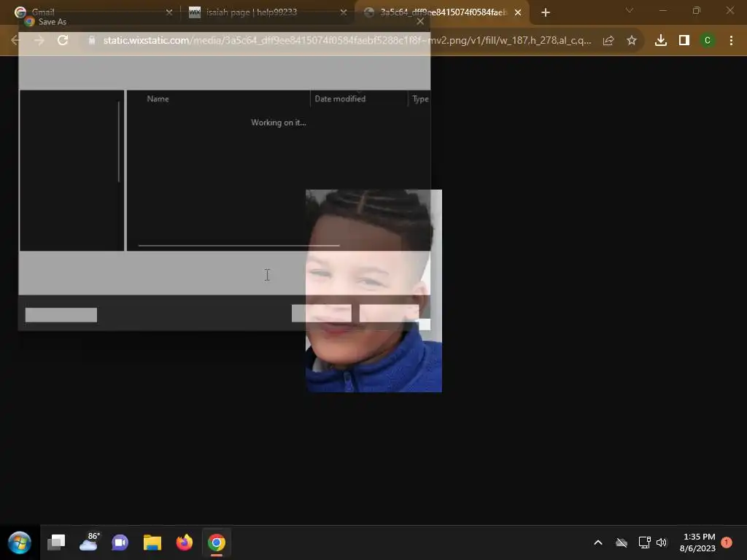Open the notification badge in the tray
Viewport: 747px width, 560px height.
[727, 542]
